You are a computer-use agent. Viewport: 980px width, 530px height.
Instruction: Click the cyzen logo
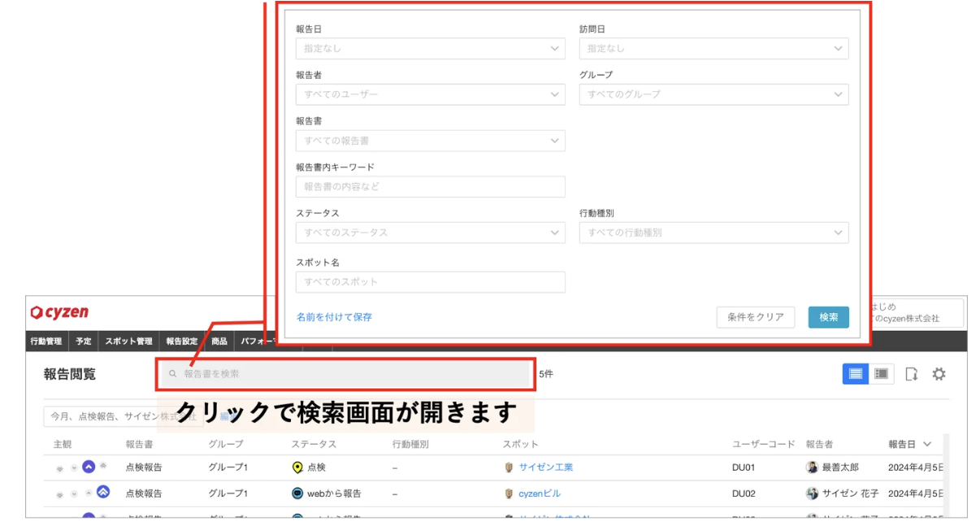pyautogui.click(x=59, y=312)
